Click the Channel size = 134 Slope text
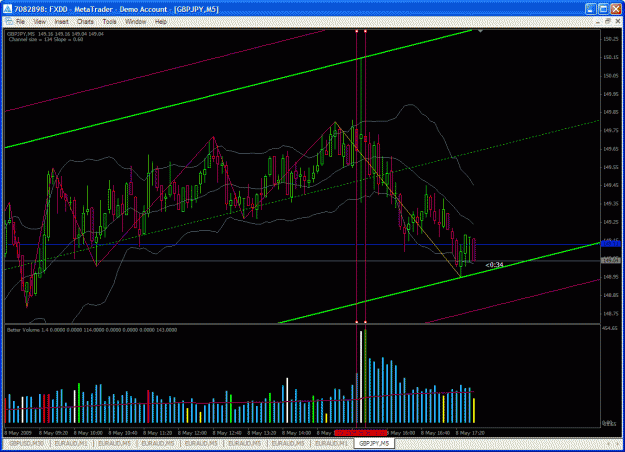 (x=46, y=39)
